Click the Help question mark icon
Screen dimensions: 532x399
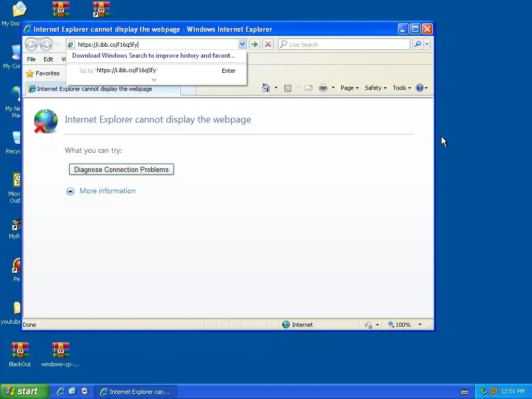[420, 88]
